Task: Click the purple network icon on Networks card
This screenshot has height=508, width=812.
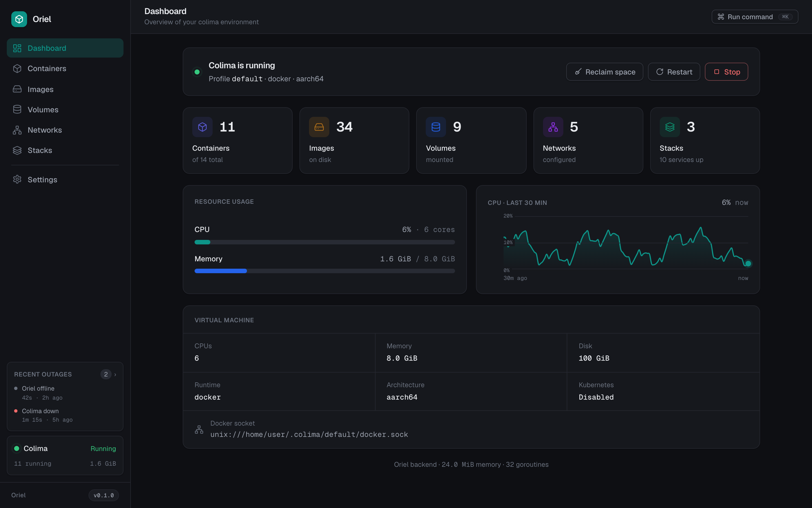Action: [x=553, y=127]
